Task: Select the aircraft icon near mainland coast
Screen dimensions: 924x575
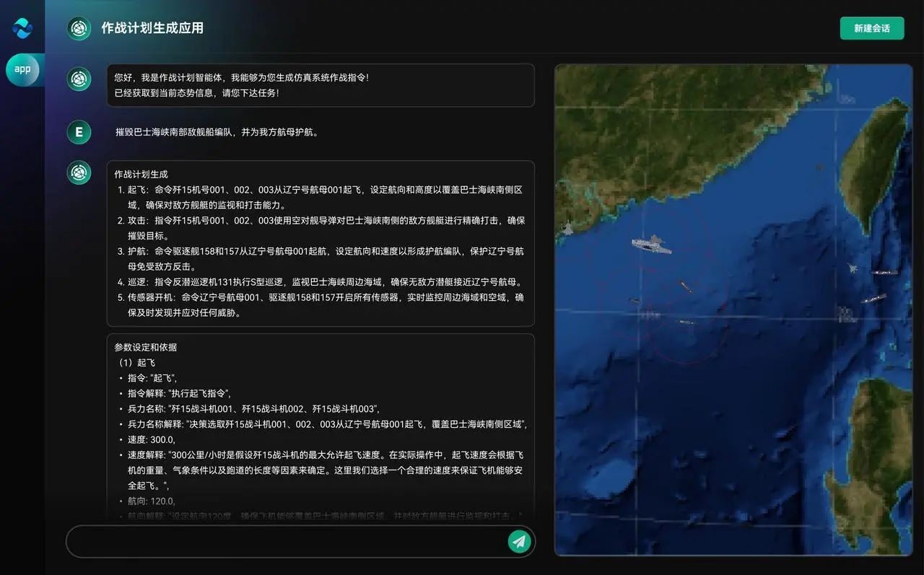Action: (x=567, y=229)
